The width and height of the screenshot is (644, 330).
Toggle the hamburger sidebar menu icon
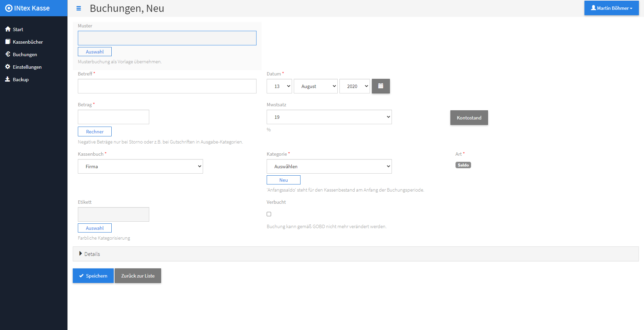pos(79,8)
